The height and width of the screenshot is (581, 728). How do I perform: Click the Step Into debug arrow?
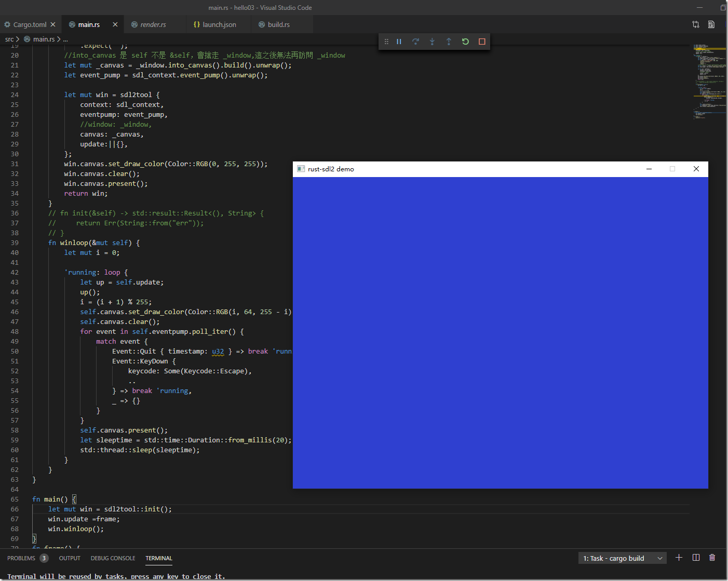pyautogui.click(x=432, y=42)
